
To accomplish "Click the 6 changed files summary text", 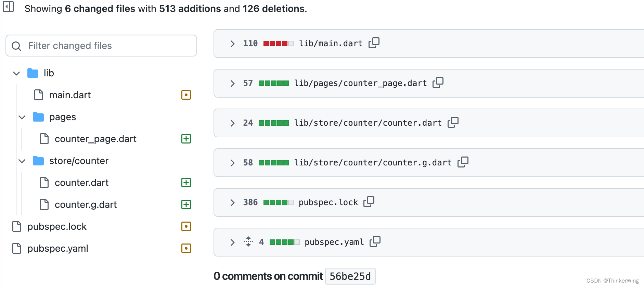I will coord(100,9).
